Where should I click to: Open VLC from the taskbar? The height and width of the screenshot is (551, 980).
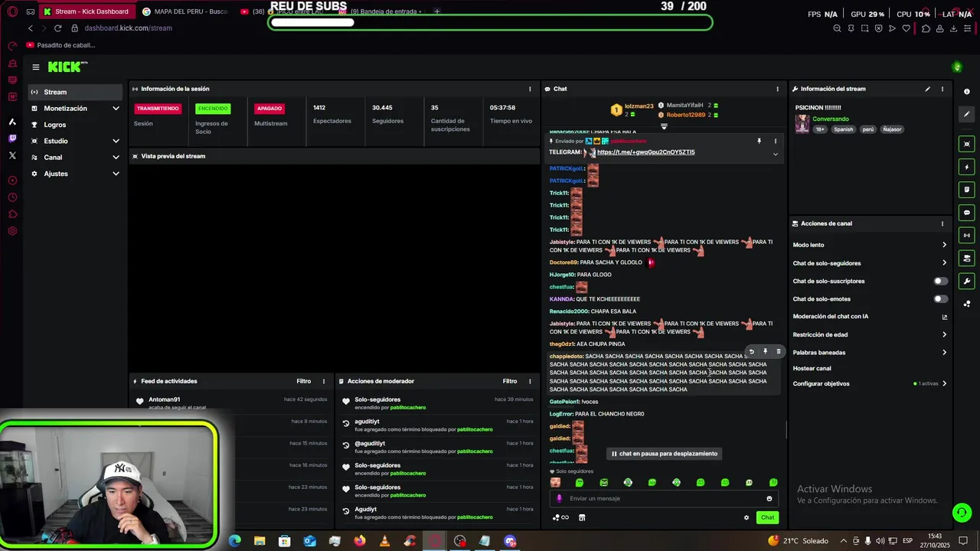pos(384,541)
